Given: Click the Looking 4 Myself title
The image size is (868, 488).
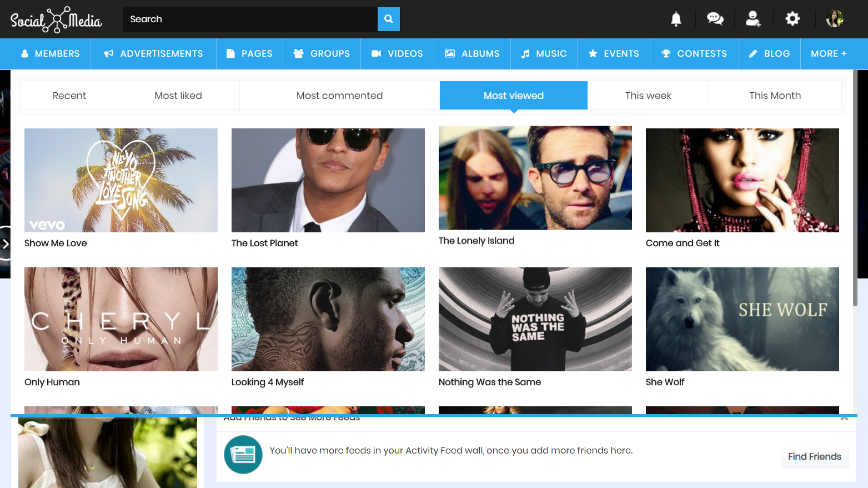Looking at the screenshot, I should pos(268,382).
